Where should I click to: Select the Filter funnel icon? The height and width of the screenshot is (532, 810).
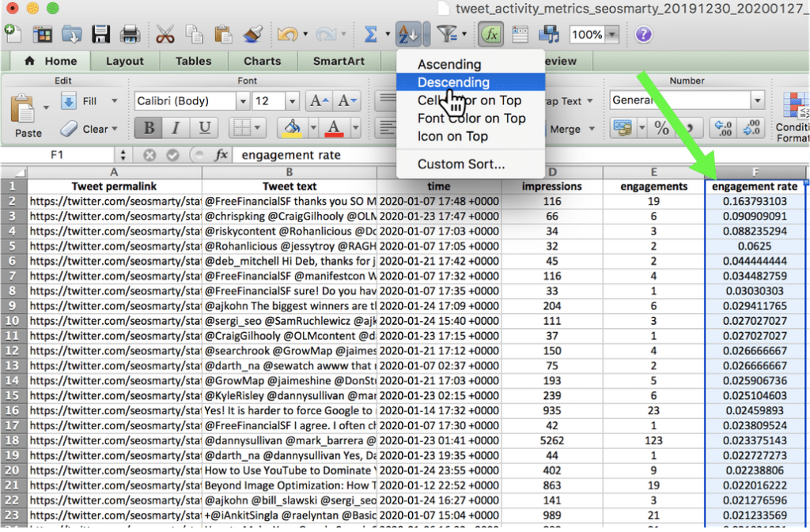click(x=445, y=34)
